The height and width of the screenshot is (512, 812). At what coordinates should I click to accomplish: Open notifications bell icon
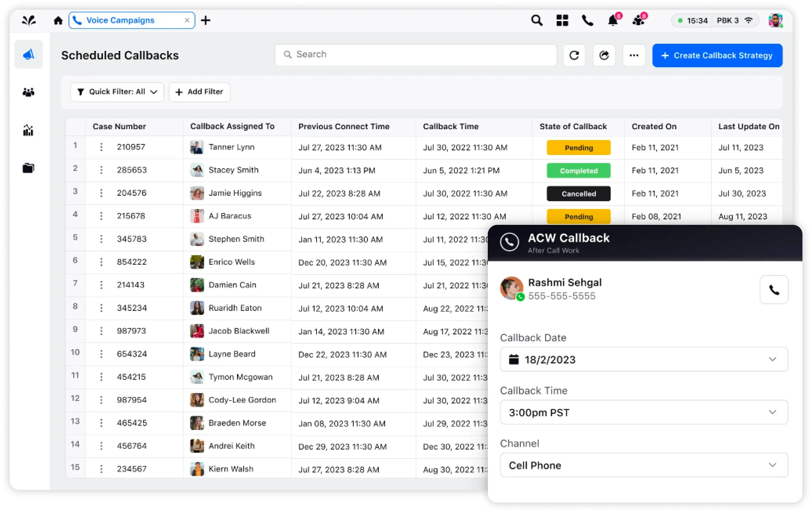coord(613,21)
